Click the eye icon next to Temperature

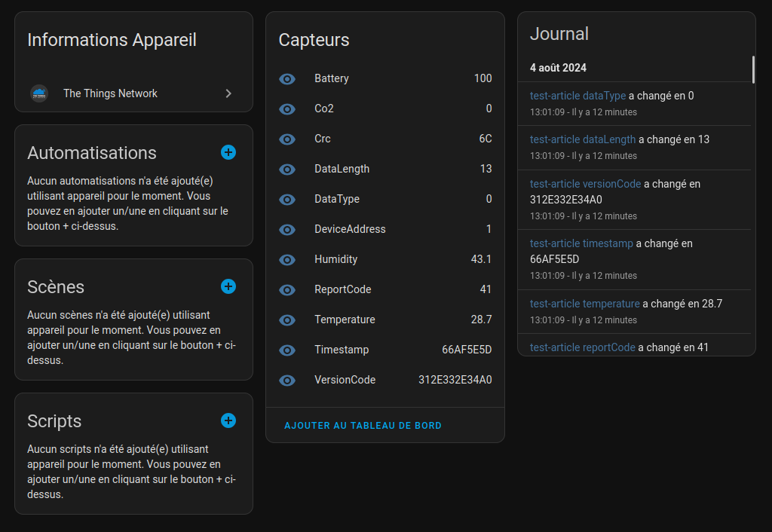point(287,320)
